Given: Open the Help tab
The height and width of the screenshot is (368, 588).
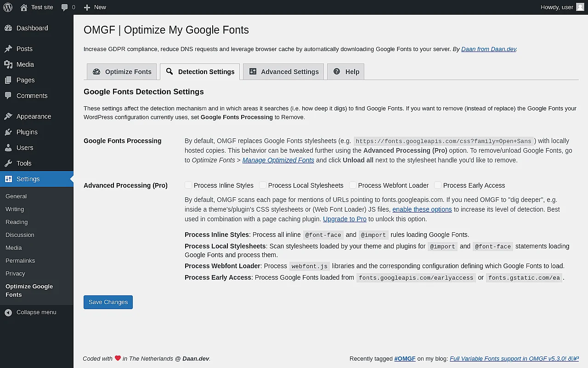Looking at the screenshot, I should pyautogui.click(x=345, y=72).
